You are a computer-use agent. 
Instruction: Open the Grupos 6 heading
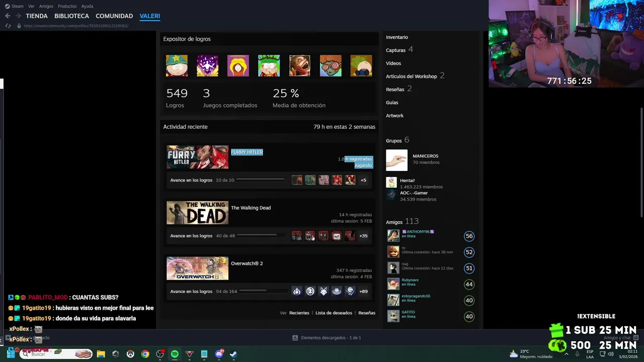coord(397,140)
